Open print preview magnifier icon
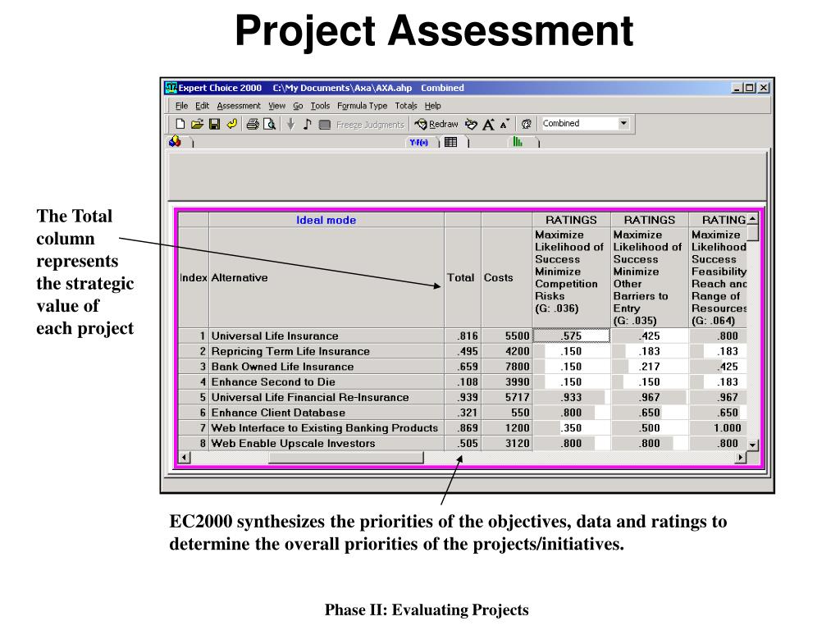840x630 pixels. point(269,124)
